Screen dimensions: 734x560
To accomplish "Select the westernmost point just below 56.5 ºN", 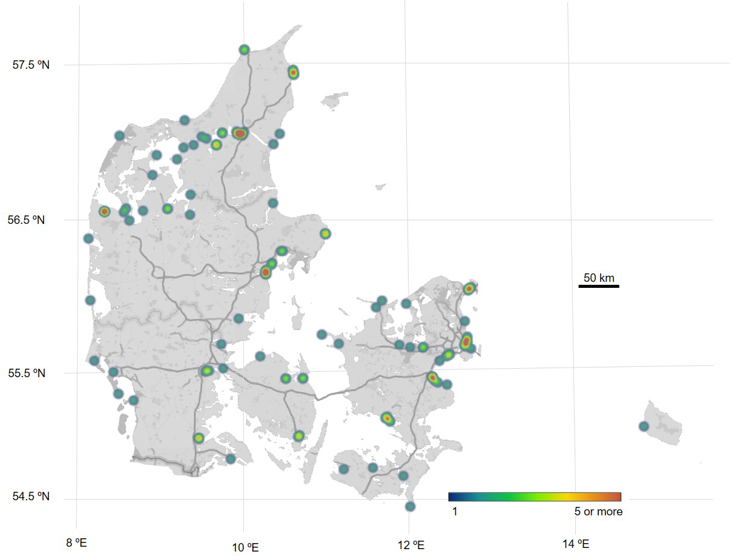I will pyautogui.click(x=88, y=238).
